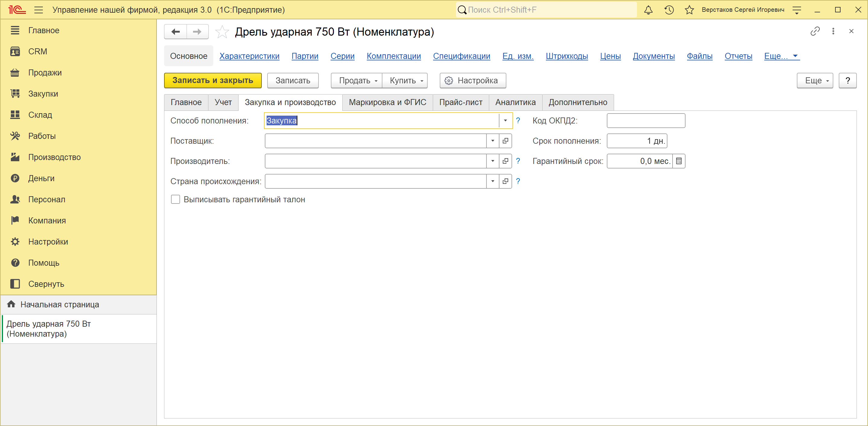
Task: Go to Начальная страница
Action: (78, 305)
